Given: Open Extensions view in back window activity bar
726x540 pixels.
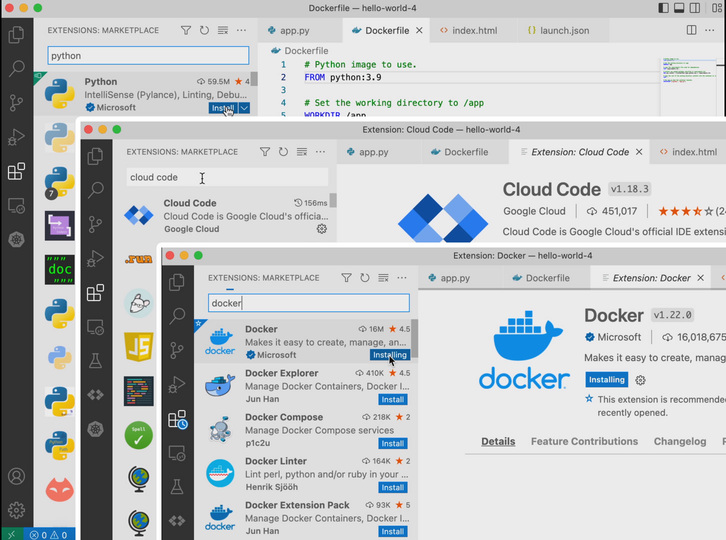Looking at the screenshot, I should tap(16, 171).
